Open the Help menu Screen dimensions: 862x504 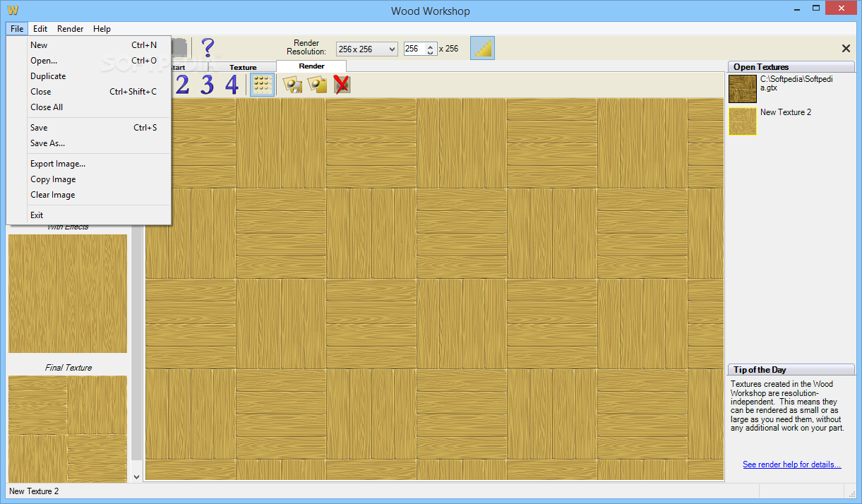click(x=102, y=29)
